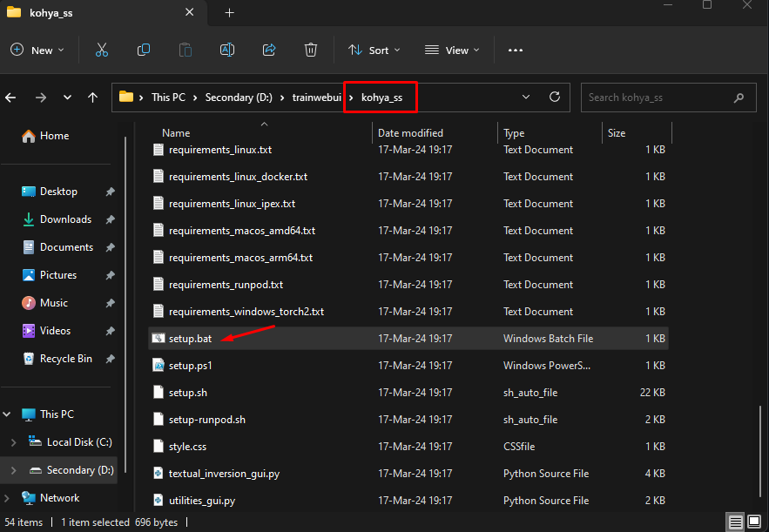Select the setup.bat file
Viewport: 769px width, 532px height.
click(190, 339)
